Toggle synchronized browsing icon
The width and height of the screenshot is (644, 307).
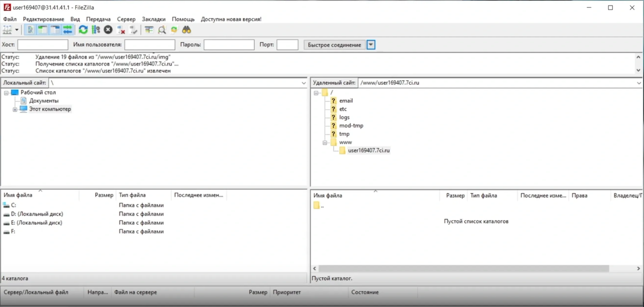174,30
